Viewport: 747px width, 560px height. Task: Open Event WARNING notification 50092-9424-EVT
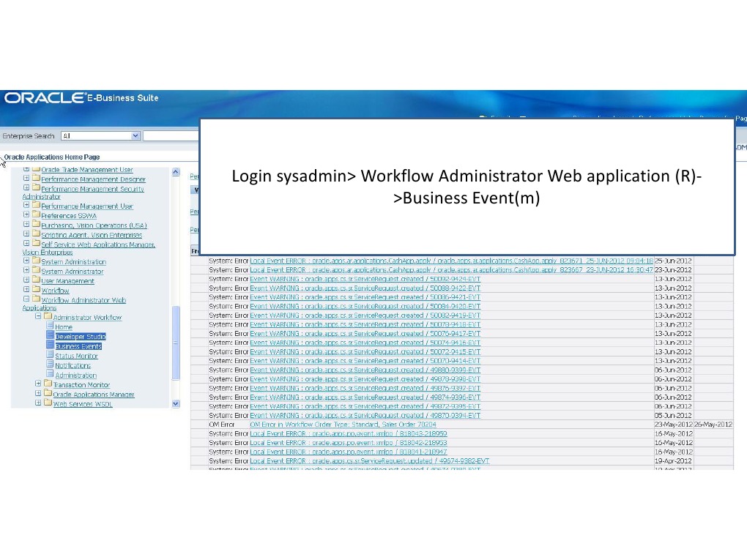(365, 279)
